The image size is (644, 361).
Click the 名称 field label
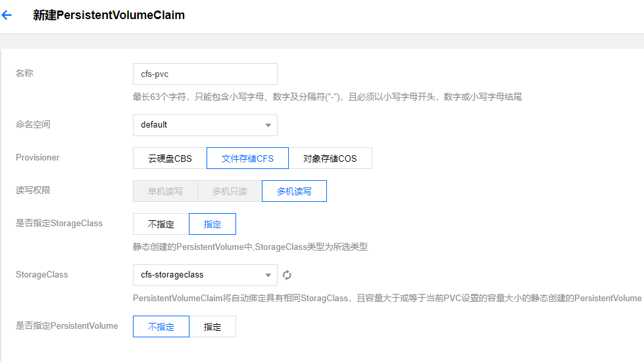click(24, 73)
